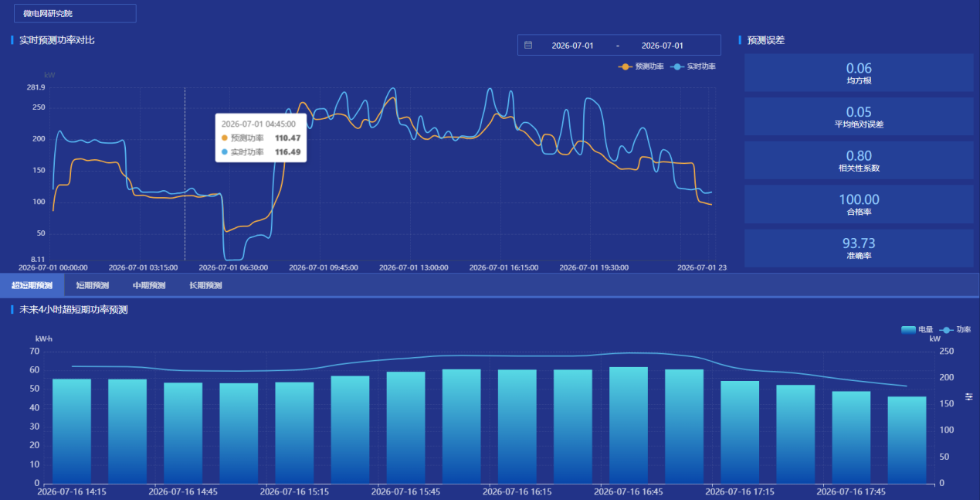
Task: Click the 实时预测功率对比 heading
Action: click(57, 39)
